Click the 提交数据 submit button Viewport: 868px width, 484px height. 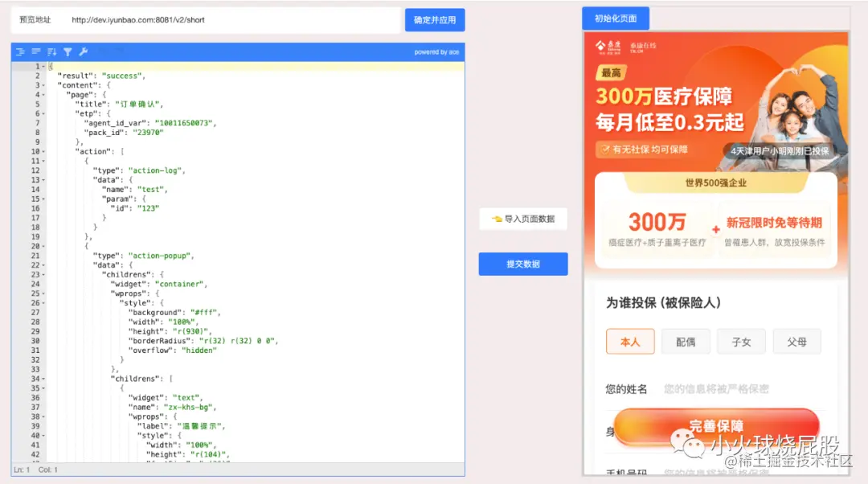tap(522, 264)
